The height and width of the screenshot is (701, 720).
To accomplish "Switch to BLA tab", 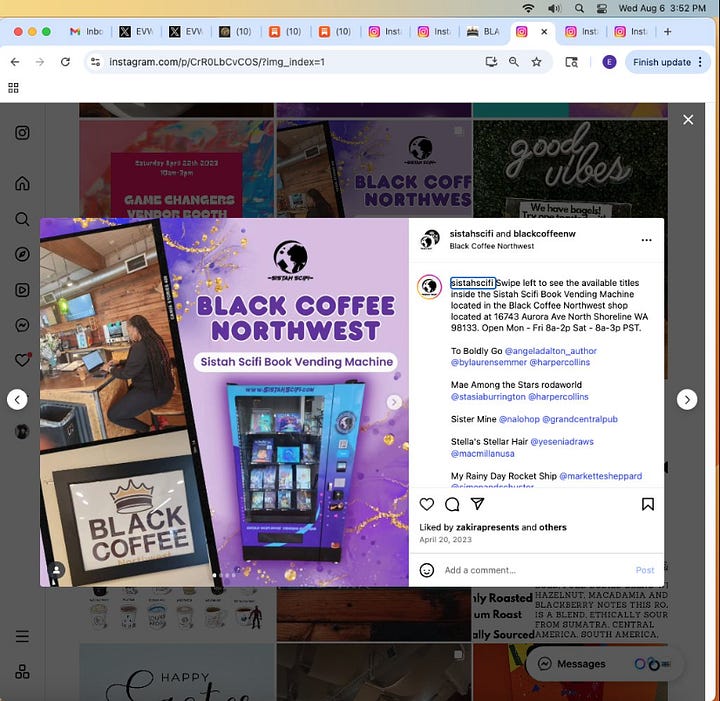I will (x=483, y=32).
